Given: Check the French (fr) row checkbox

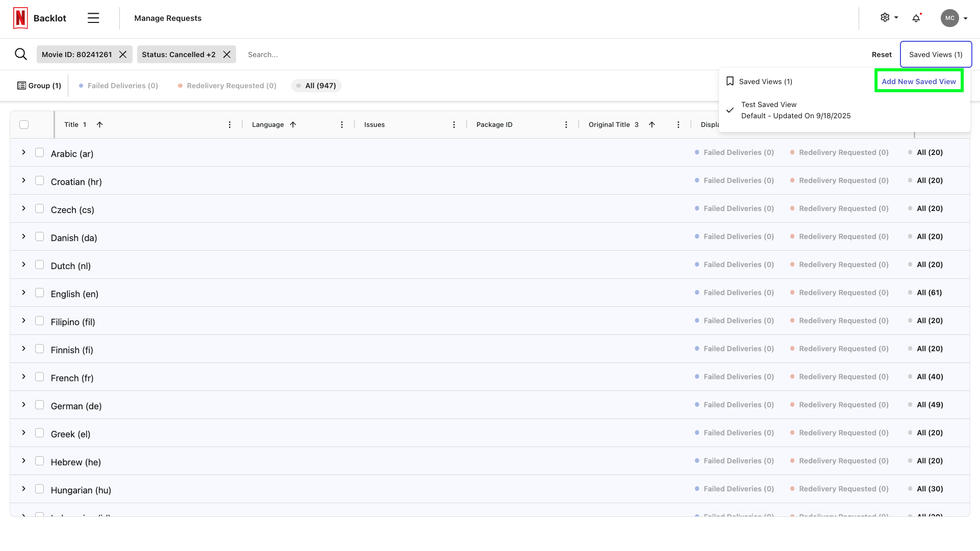Looking at the screenshot, I should coord(40,376).
